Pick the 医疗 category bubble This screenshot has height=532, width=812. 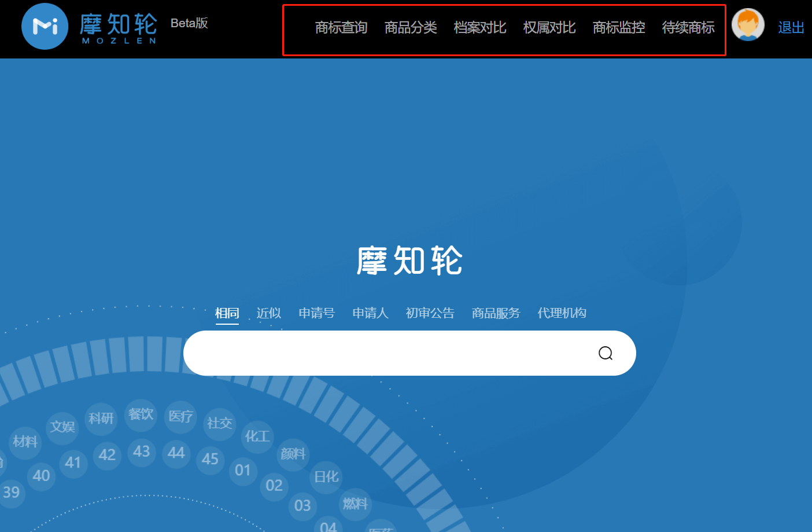click(x=180, y=416)
